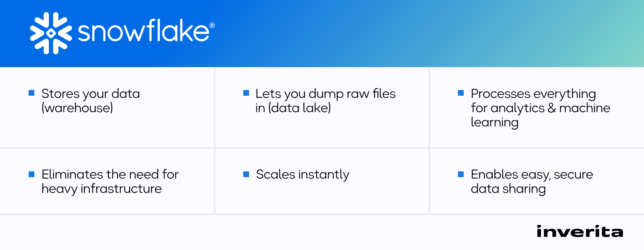Image resolution: width=644 pixels, height=250 pixels.
Task: Select the bullet beside 'Scales instantly'
Action: pyautogui.click(x=246, y=174)
